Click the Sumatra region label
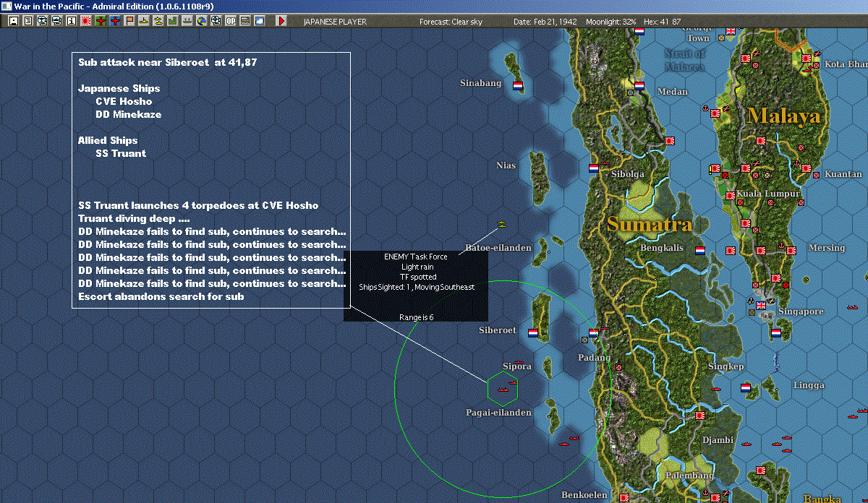868x503 pixels. pyautogui.click(x=650, y=224)
